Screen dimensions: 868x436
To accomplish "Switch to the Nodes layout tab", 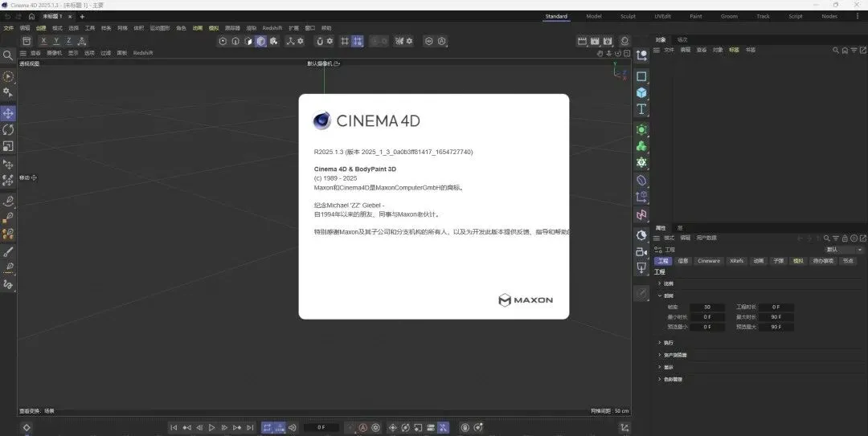I will point(829,17).
